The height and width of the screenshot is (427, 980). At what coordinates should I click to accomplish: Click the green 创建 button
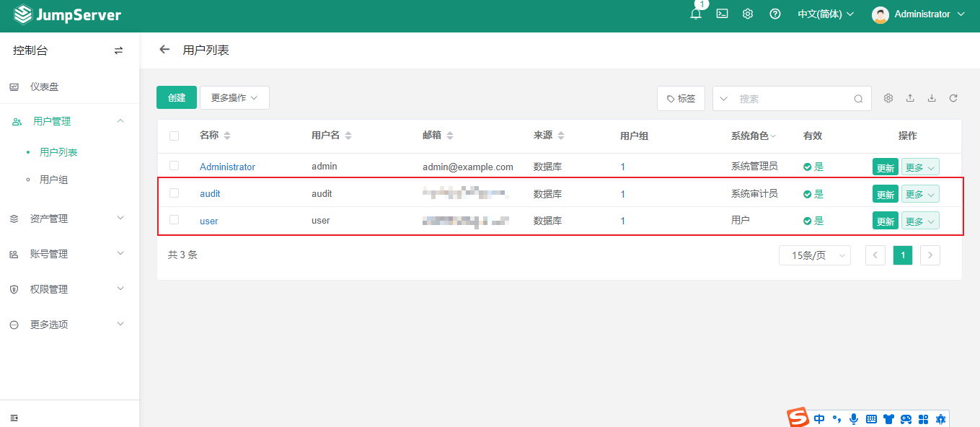coord(176,97)
